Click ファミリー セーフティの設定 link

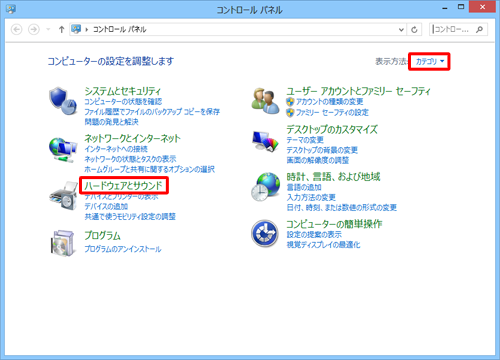(x=332, y=113)
